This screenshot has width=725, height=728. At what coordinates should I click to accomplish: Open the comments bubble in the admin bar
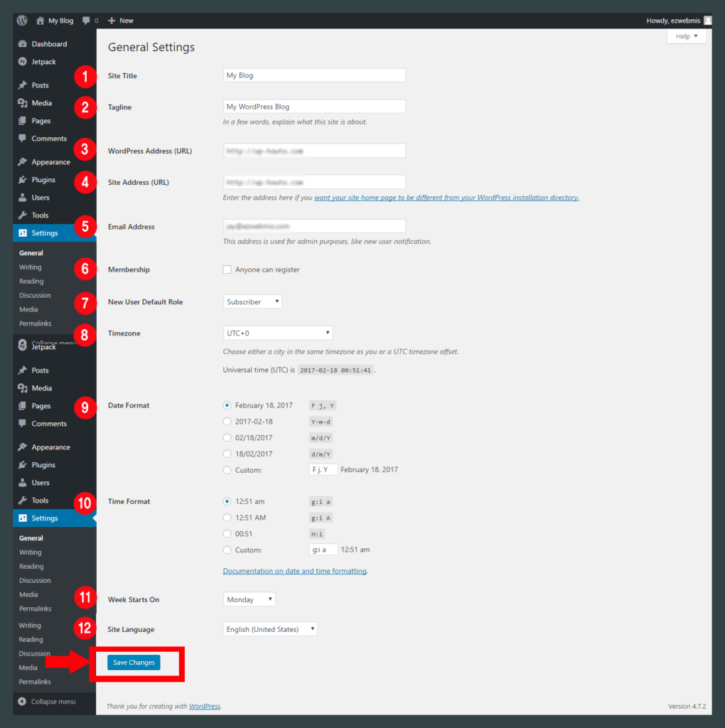86,21
